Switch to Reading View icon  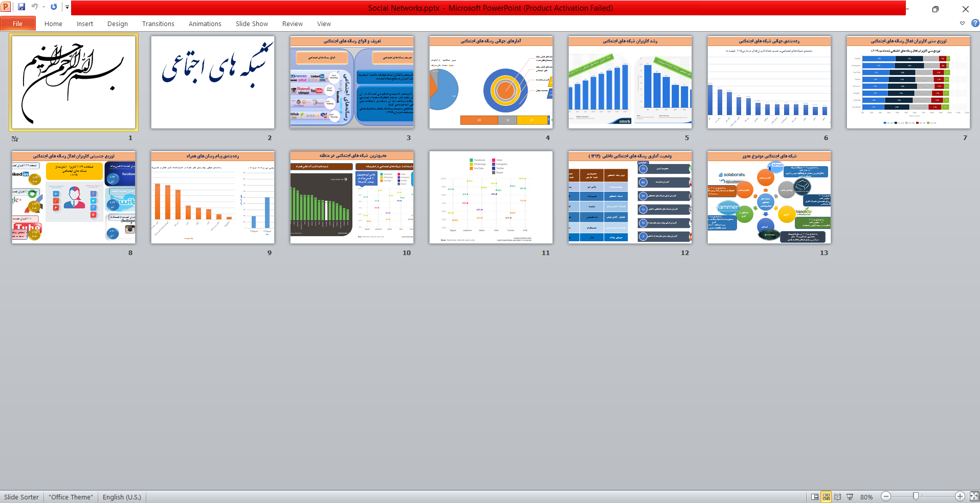[837, 497]
